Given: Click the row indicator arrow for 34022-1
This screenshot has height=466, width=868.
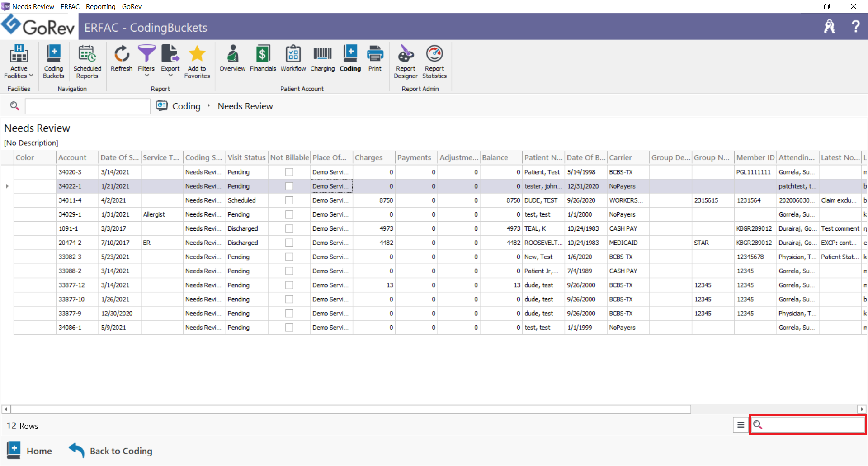Looking at the screenshot, I should click(x=7, y=186).
